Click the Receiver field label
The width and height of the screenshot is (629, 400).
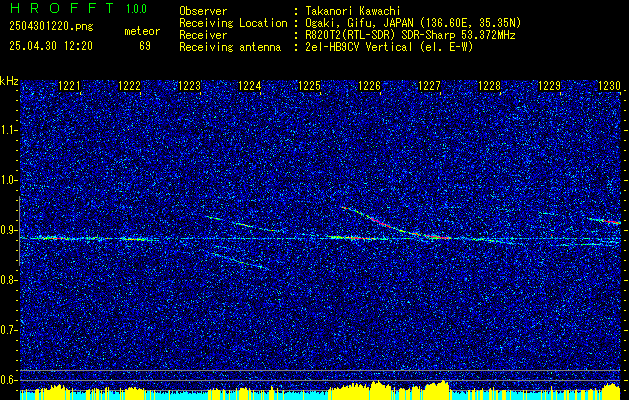click(x=203, y=35)
